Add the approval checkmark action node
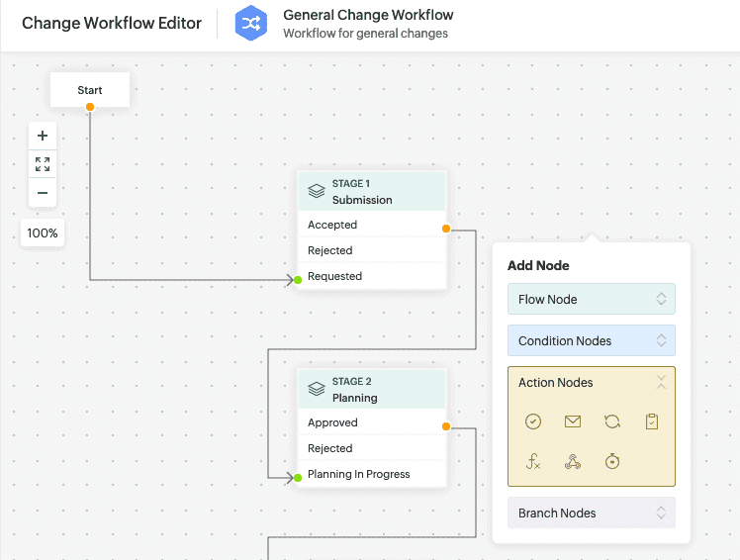The height and width of the screenshot is (560, 740). click(533, 421)
